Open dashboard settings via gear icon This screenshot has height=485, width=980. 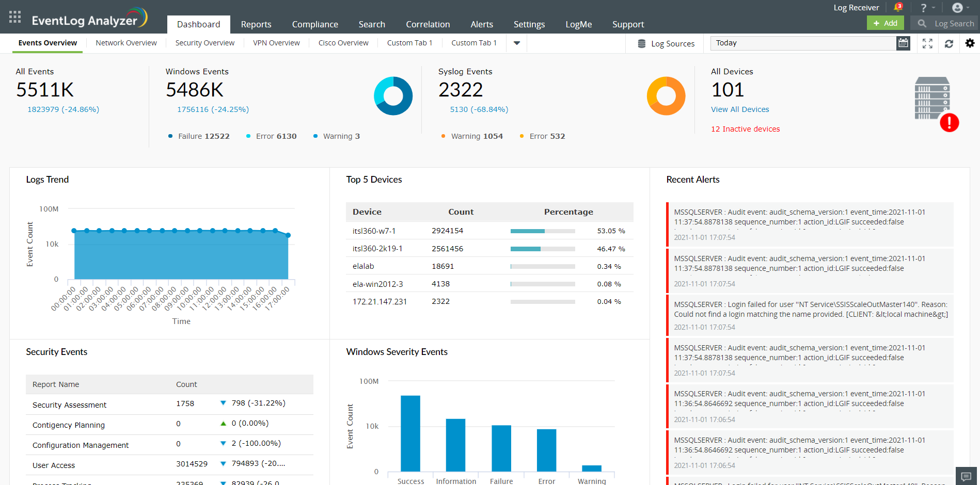(970, 43)
